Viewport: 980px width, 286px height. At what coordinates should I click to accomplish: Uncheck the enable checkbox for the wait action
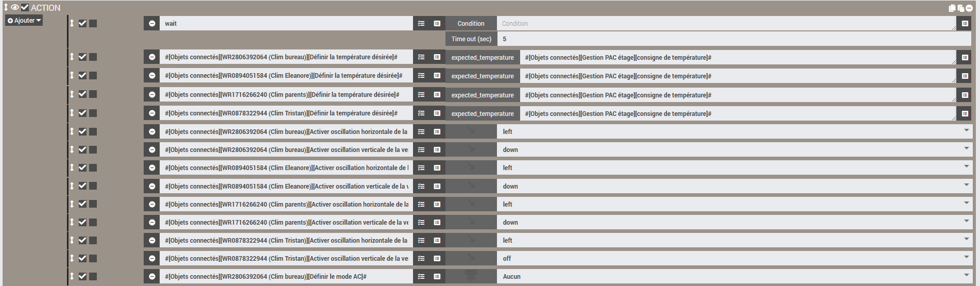pyautogui.click(x=82, y=23)
